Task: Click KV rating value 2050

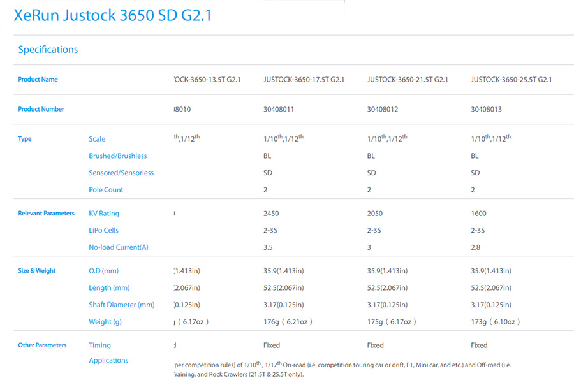Action: [x=375, y=214]
